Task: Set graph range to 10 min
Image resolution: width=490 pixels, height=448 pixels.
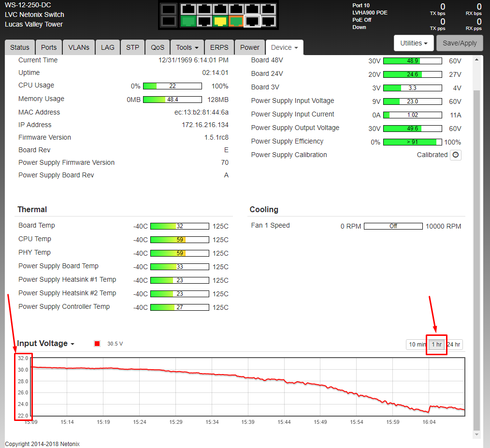Action: (x=417, y=345)
